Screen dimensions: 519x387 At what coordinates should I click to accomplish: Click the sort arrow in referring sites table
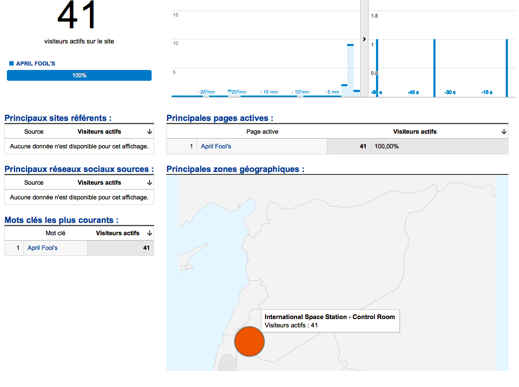click(x=149, y=132)
